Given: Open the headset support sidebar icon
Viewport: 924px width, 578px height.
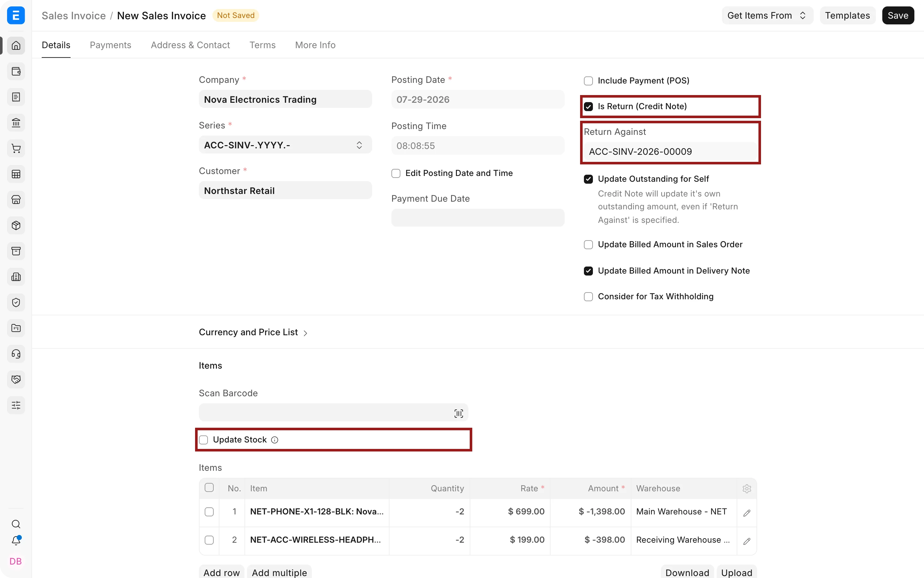Looking at the screenshot, I should pyautogui.click(x=16, y=354).
